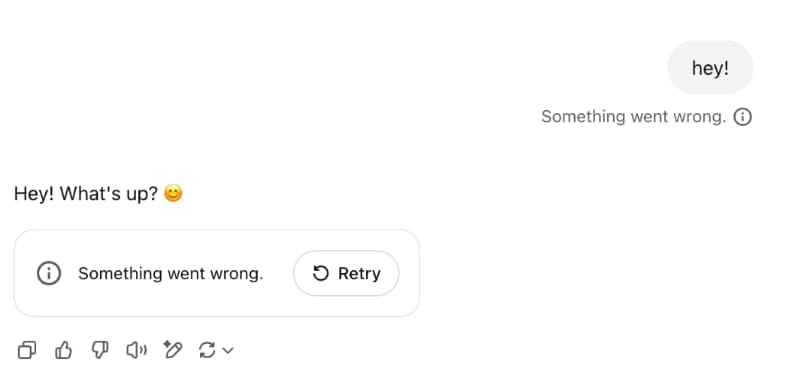812x377 pixels.
Task: Copy the assistant's response
Action: [x=27, y=350]
